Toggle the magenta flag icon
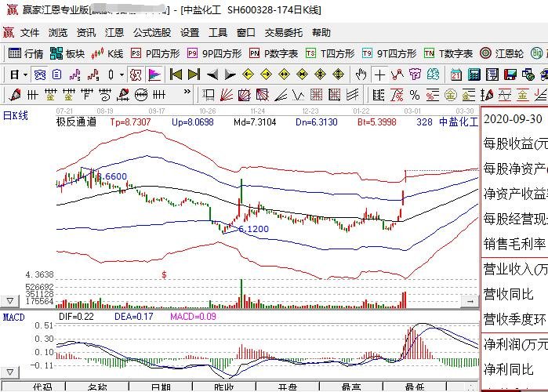The image size is (548, 392). click(x=154, y=74)
